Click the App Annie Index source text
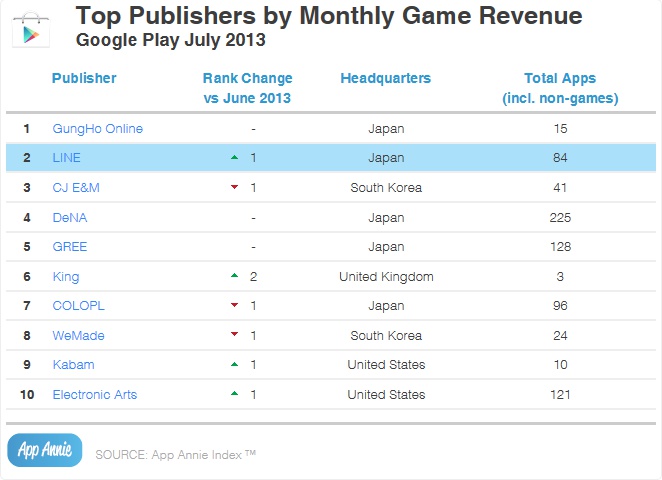 pyautogui.click(x=176, y=455)
